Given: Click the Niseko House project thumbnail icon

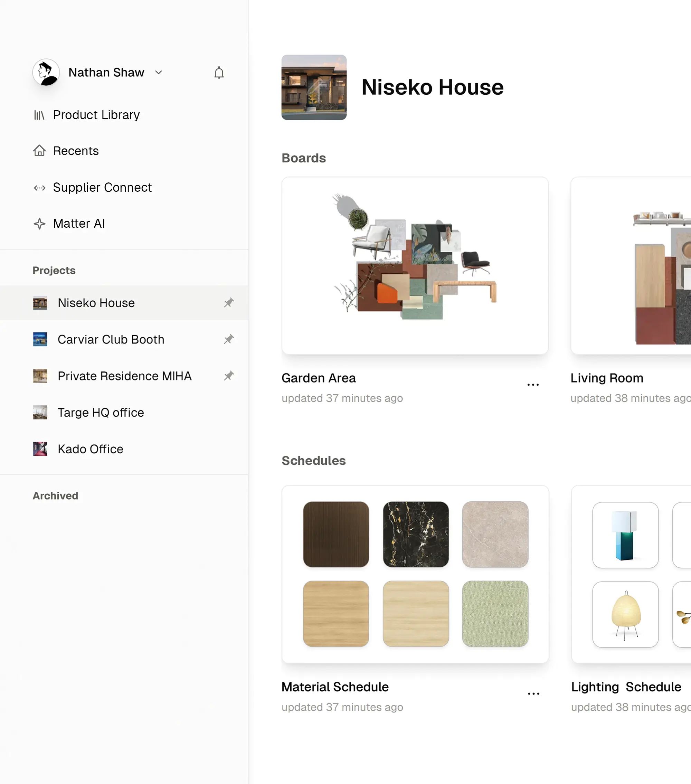Looking at the screenshot, I should pyautogui.click(x=40, y=303).
